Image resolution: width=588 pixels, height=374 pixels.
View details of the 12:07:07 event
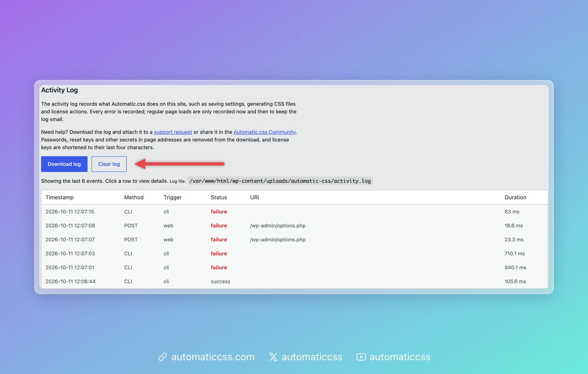(294, 240)
